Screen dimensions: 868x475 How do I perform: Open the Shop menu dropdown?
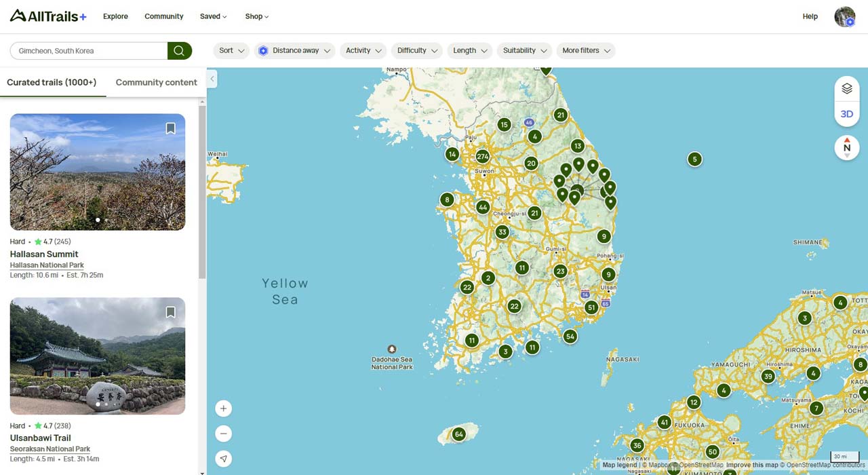[257, 16]
